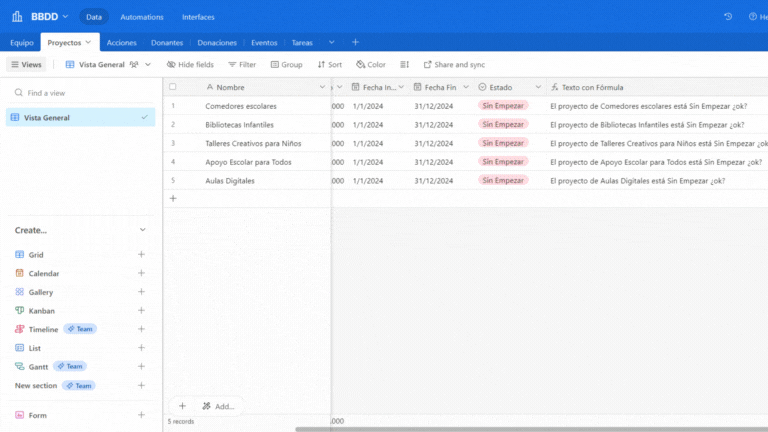Open the Sort options
This screenshot has width=768, height=432.
coord(330,65)
